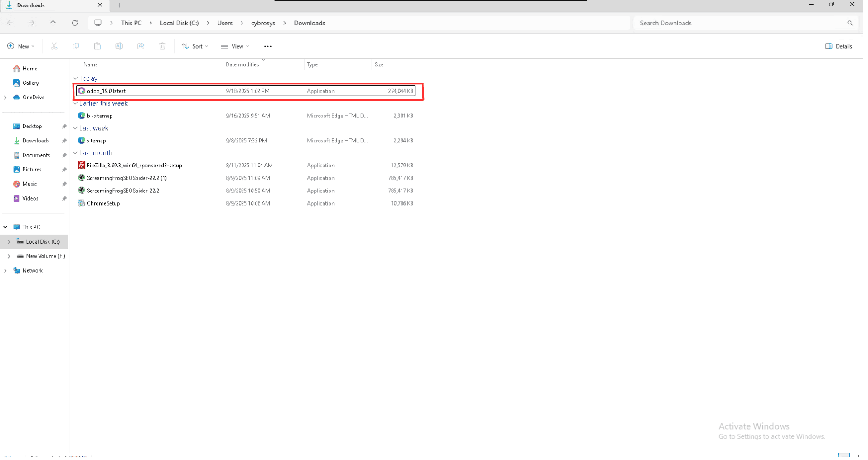Open the New item dropdown
The height and width of the screenshot is (460, 868).
[x=21, y=46]
